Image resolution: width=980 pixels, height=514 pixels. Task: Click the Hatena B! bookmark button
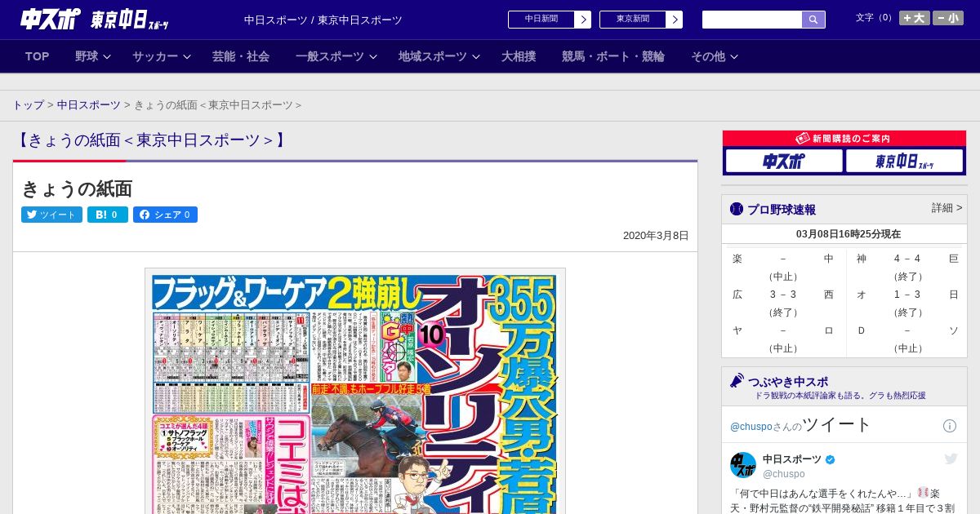(108, 215)
